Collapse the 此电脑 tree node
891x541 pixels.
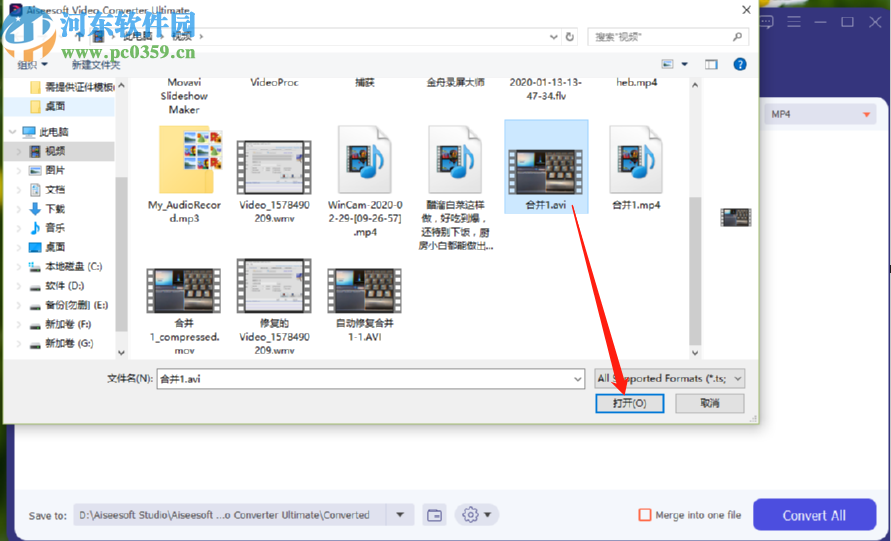(13, 132)
